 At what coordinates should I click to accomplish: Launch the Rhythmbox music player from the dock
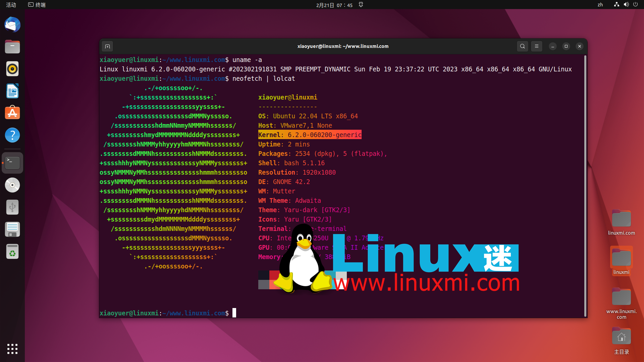[x=12, y=69]
